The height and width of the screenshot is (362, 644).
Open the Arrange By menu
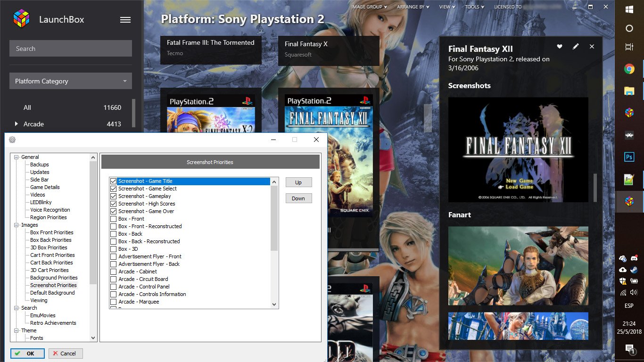[413, 7]
